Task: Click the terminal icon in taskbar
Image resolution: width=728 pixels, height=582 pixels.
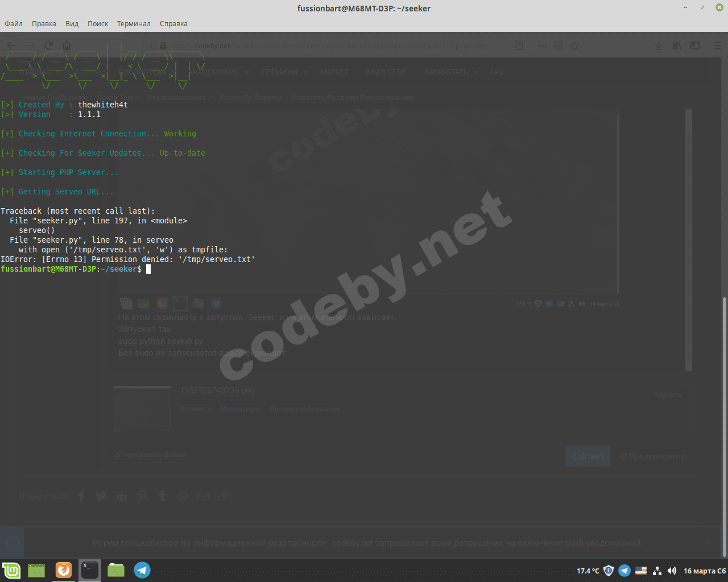Action: coord(90,570)
